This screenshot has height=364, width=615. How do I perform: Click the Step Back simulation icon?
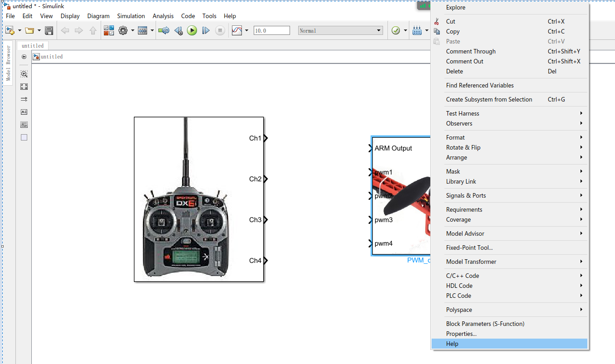(x=178, y=30)
